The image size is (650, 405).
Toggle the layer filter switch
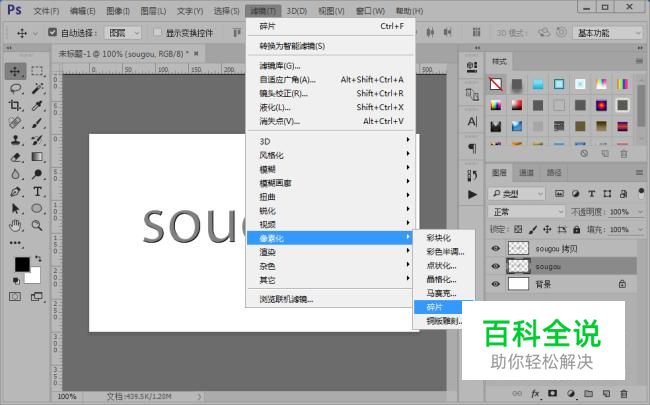641,192
